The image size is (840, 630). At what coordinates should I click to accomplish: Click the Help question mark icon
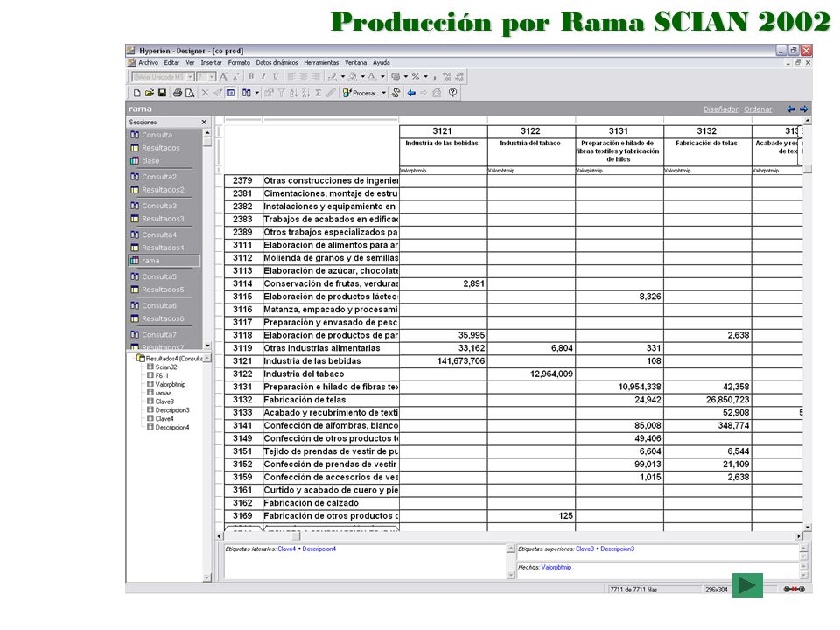click(452, 92)
